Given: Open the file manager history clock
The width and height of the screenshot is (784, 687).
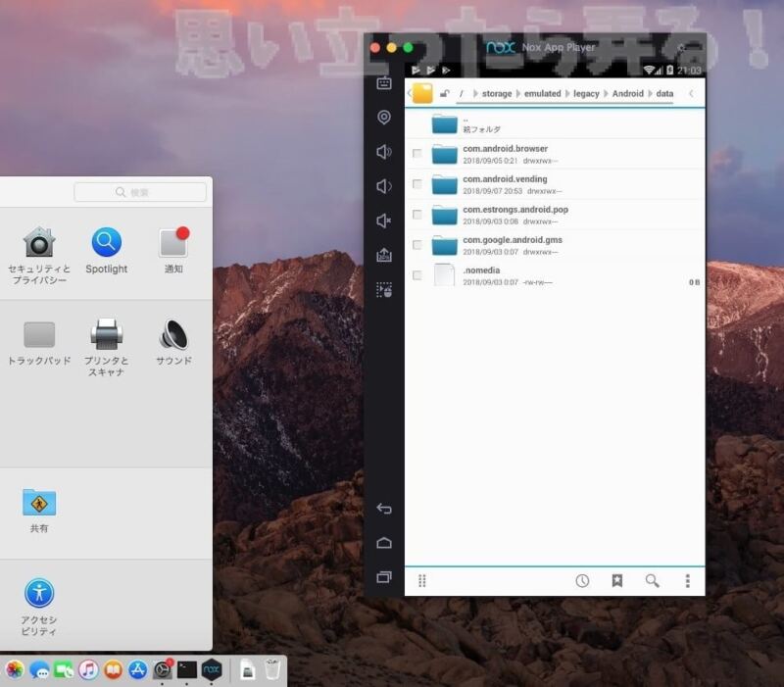Looking at the screenshot, I should (582, 580).
